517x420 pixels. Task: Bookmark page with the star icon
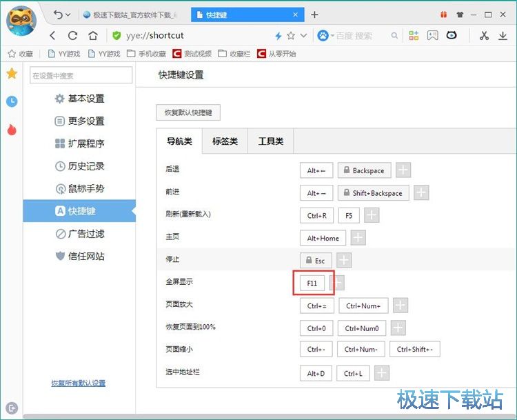[x=291, y=35]
